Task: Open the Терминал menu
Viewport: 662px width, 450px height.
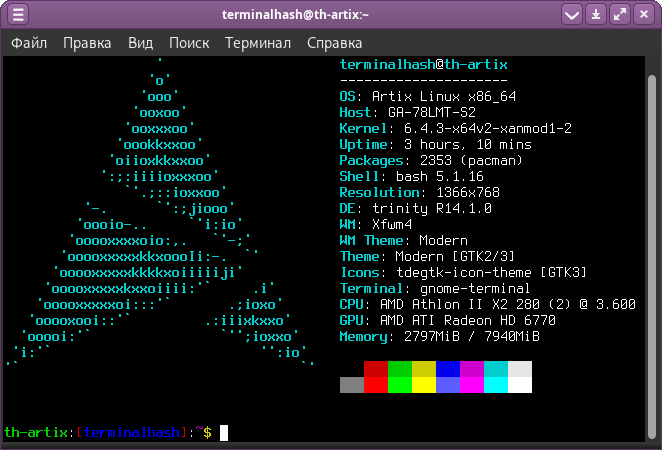Action: point(258,43)
